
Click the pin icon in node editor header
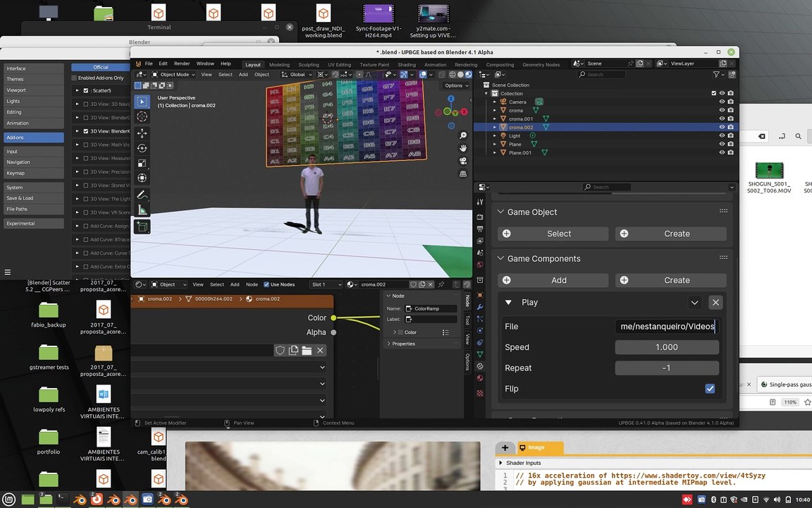441,284
